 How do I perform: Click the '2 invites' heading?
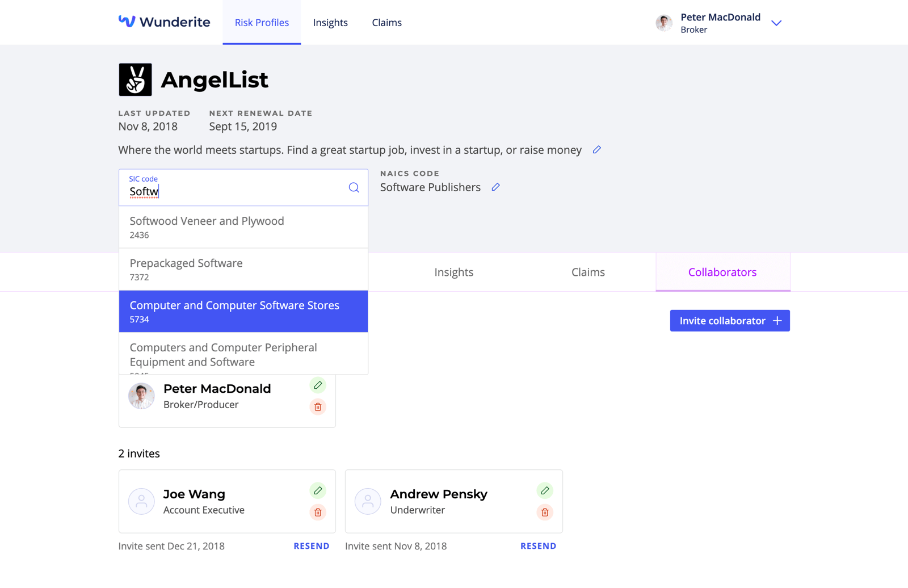139,453
